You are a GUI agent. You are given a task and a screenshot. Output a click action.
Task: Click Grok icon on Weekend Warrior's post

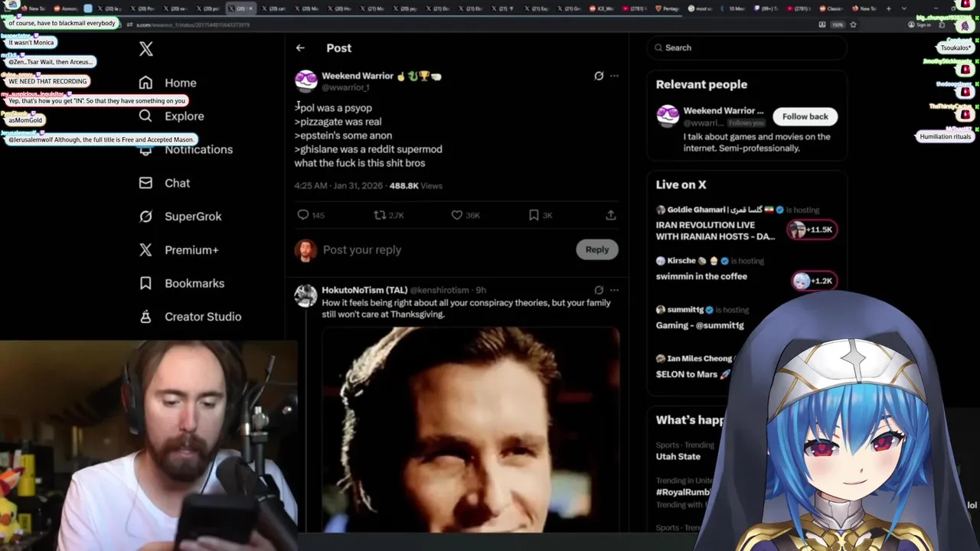[x=599, y=76]
